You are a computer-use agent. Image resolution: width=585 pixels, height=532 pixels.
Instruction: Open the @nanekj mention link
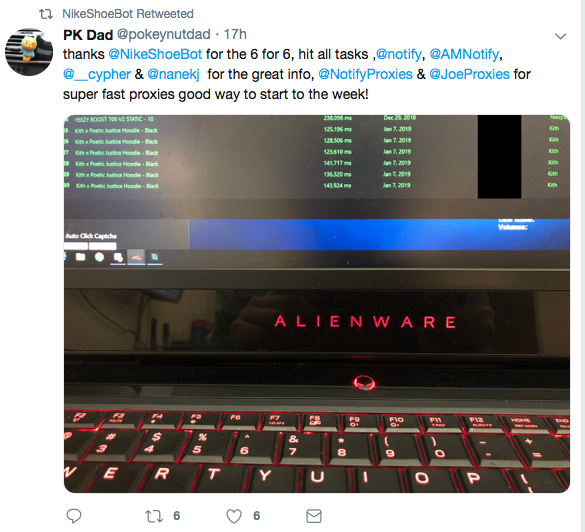(173, 74)
